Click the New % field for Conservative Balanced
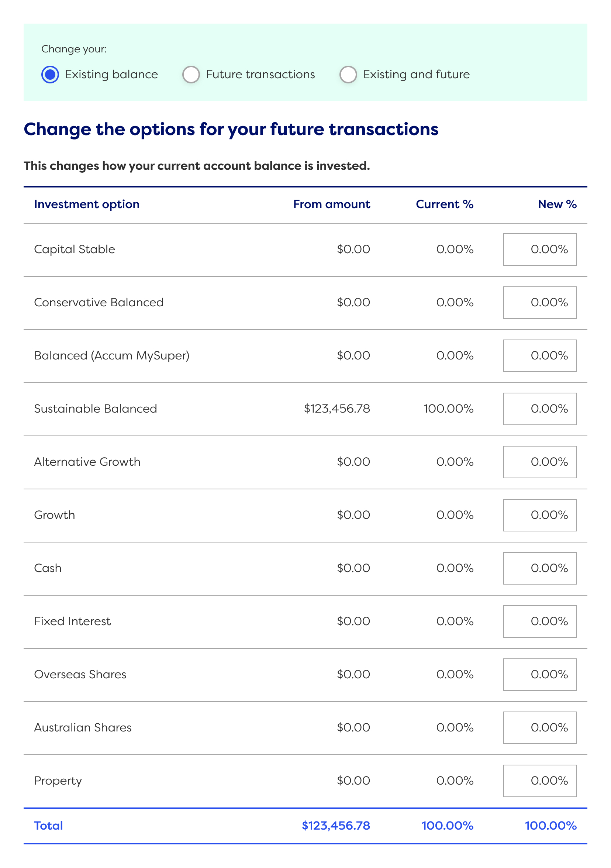611x868 pixels. 539,302
